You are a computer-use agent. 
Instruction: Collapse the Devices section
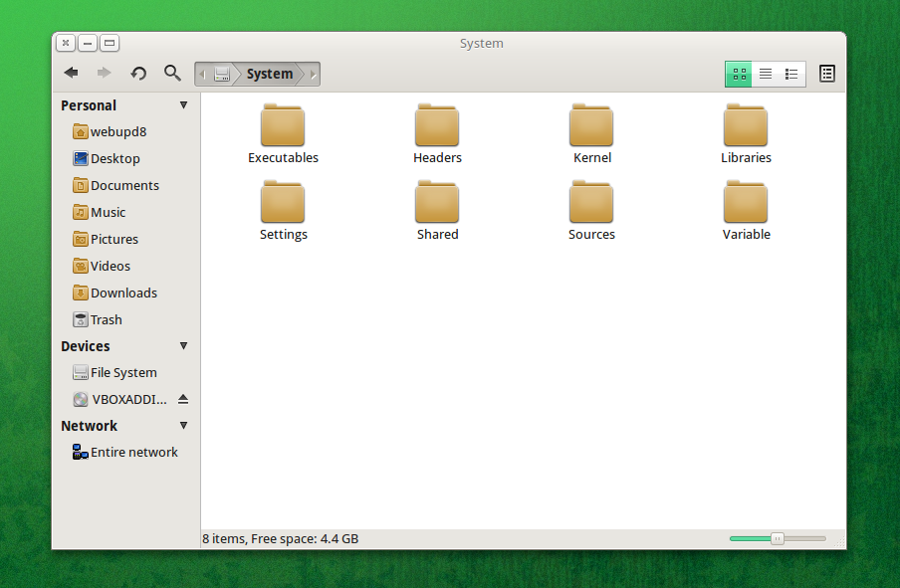coord(183,346)
